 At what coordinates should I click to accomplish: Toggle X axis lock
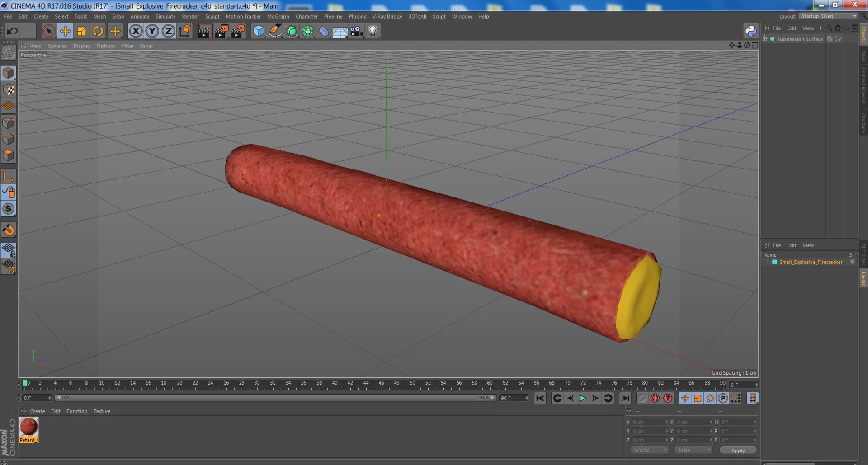(136, 31)
